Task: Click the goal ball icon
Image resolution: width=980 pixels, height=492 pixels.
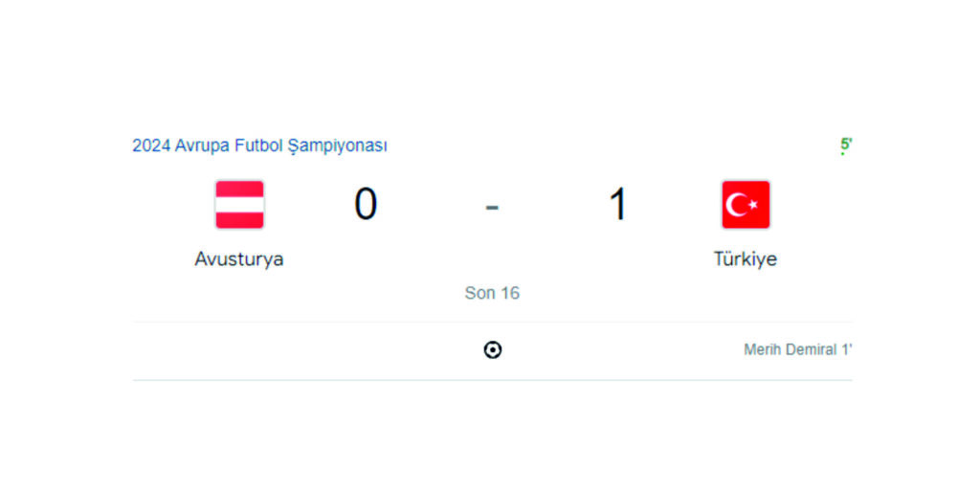Action: (x=492, y=350)
